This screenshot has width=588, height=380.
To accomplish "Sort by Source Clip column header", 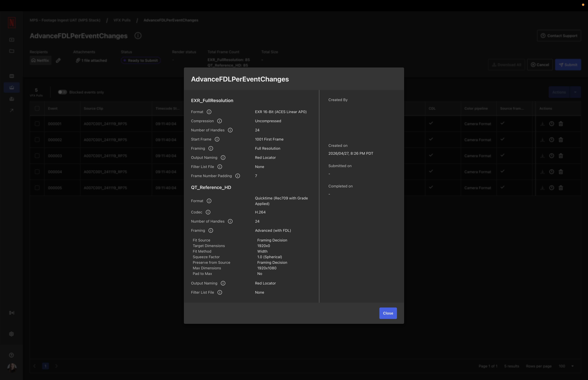I will [93, 108].
